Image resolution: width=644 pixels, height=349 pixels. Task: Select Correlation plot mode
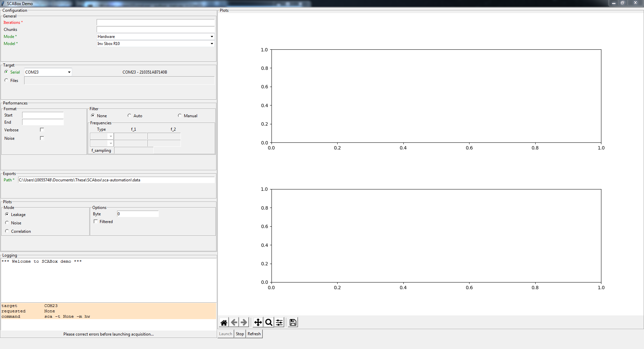point(7,231)
